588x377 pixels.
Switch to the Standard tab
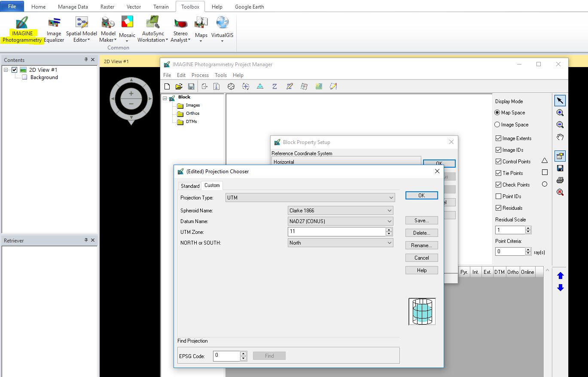[x=190, y=186]
